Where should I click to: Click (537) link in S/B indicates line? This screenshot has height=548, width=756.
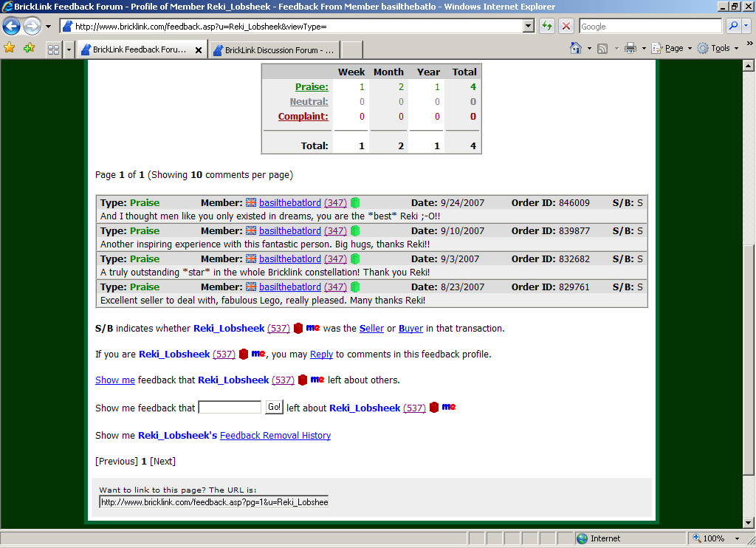coord(278,329)
